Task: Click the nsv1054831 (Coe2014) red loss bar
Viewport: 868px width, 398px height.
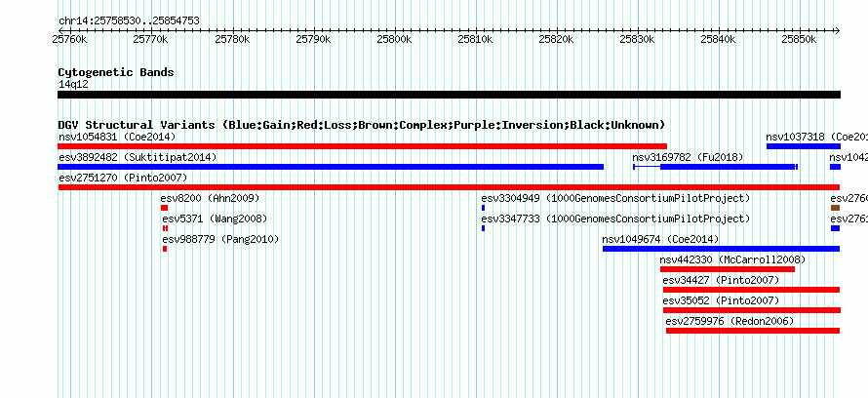Action: tap(362, 146)
